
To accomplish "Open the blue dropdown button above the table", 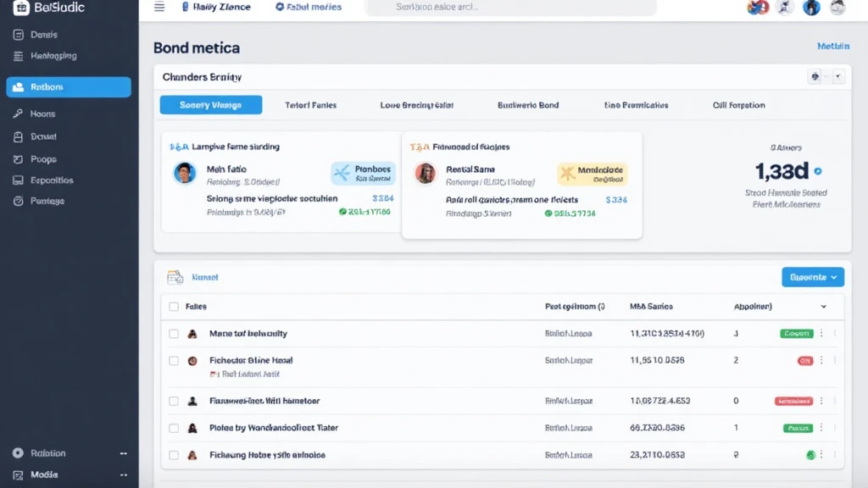I will [x=812, y=277].
